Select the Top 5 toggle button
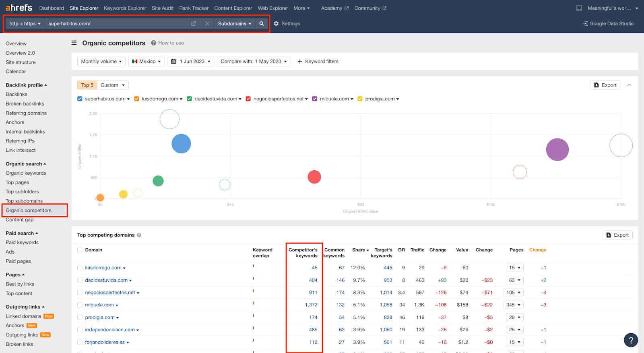 (x=87, y=85)
